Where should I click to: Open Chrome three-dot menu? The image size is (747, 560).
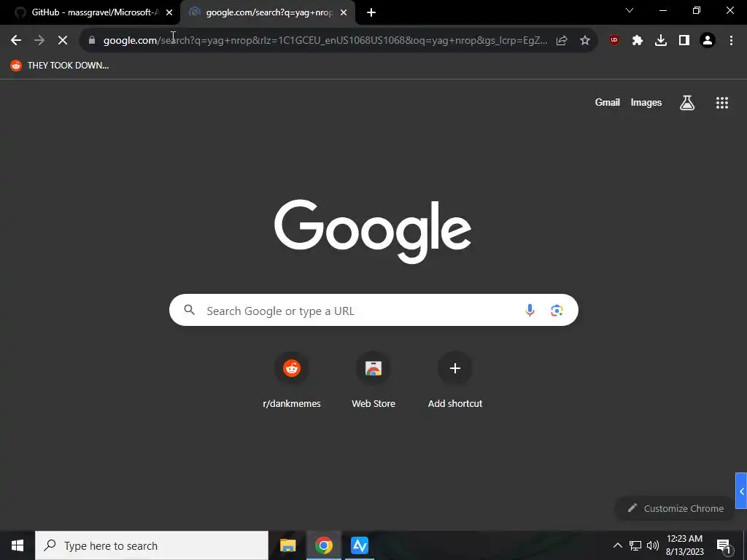click(x=731, y=41)
